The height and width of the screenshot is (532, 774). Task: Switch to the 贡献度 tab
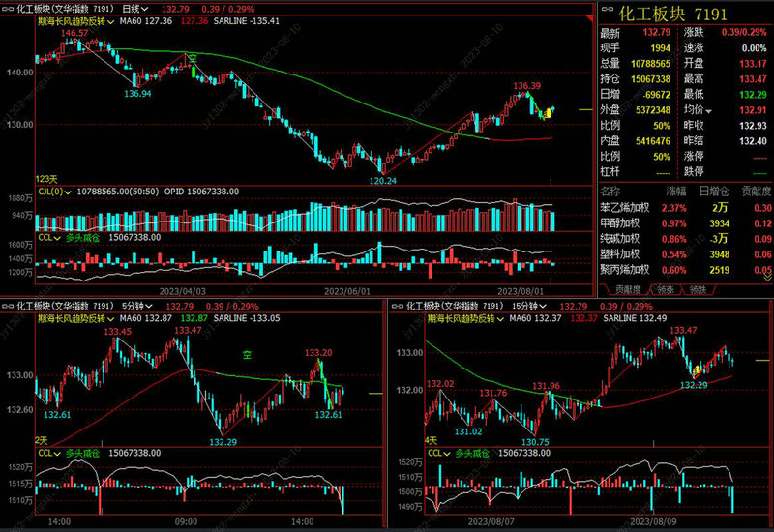coord(628,289)
